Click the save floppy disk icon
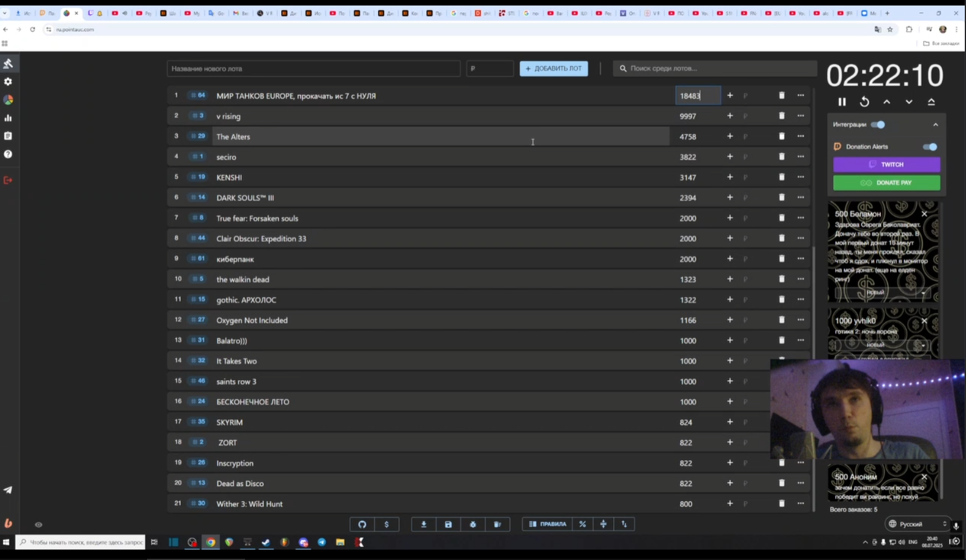The width and height of the screenshot is (966, 560). pos(448,524)
